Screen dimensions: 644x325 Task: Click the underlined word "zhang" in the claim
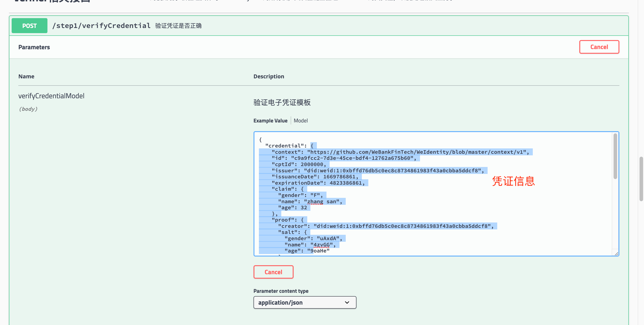[315, 201]
